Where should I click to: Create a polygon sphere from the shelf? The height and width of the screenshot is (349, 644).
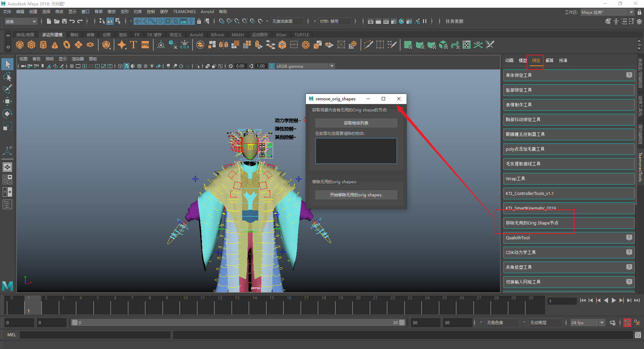20,45
